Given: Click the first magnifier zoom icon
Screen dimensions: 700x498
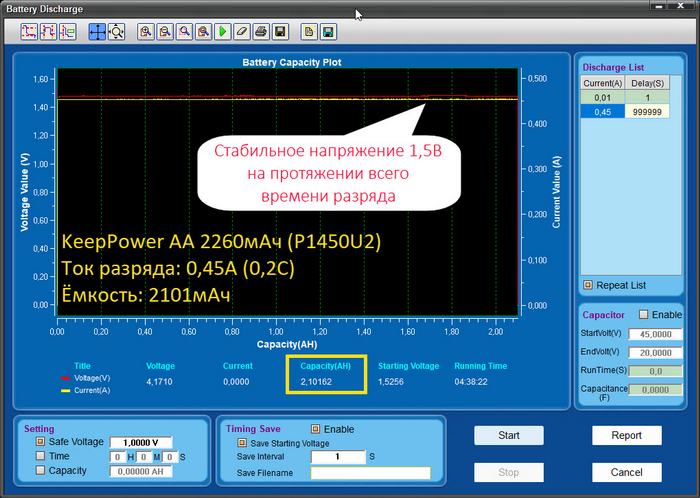Looking at the screenshot, I should (146, 32).
